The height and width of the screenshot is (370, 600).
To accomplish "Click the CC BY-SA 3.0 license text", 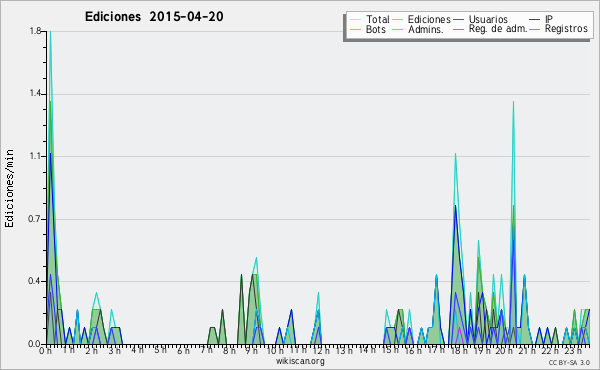I will (x=569, y=363).
